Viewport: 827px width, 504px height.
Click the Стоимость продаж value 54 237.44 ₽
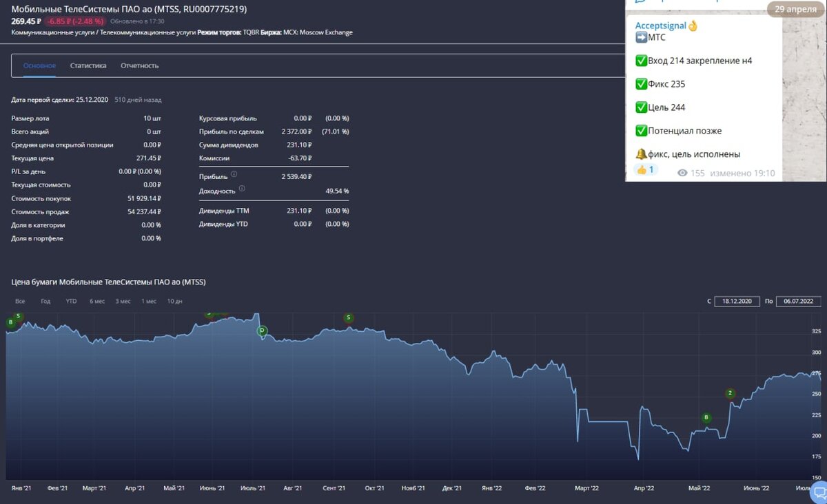145,211
